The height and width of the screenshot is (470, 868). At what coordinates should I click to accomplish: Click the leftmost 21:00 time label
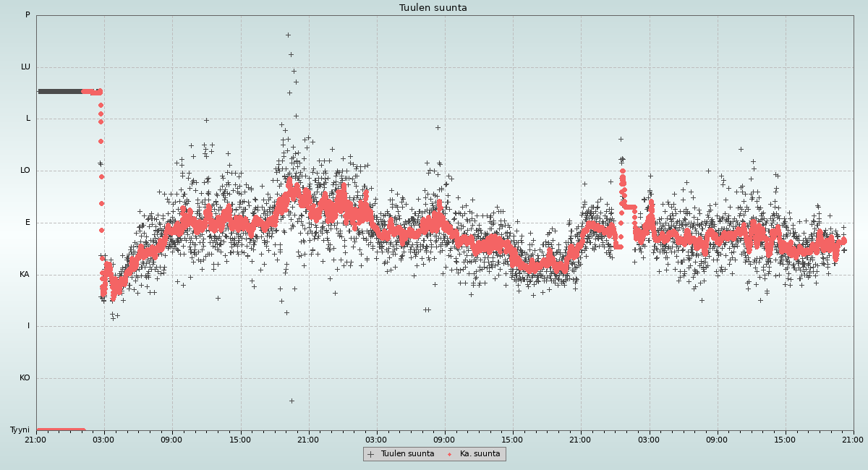point(35,439)
